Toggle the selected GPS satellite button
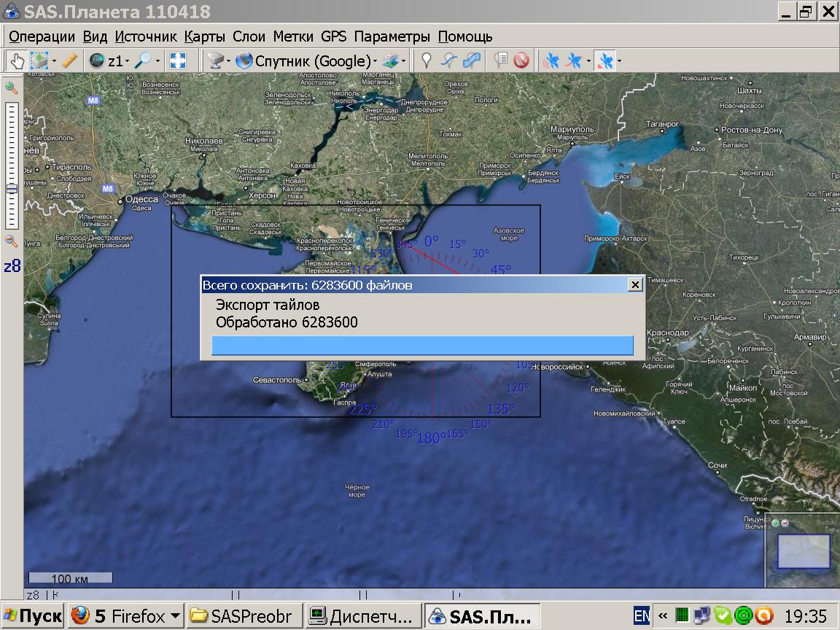 point(604,61)
